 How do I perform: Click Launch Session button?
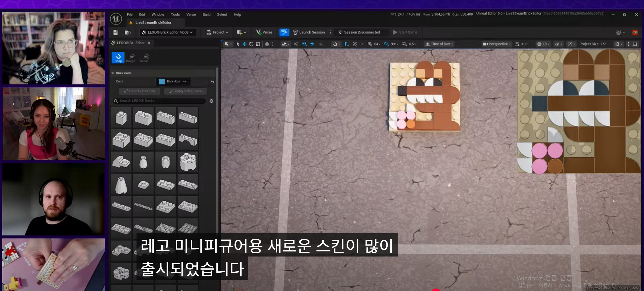(x=309, y=32)
